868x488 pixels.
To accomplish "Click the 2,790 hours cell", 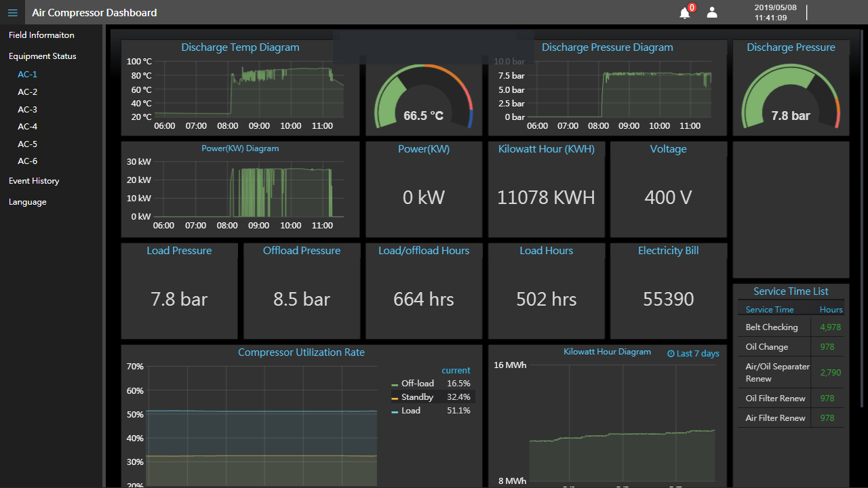I will pyautogui.click(x=831, y=372).
